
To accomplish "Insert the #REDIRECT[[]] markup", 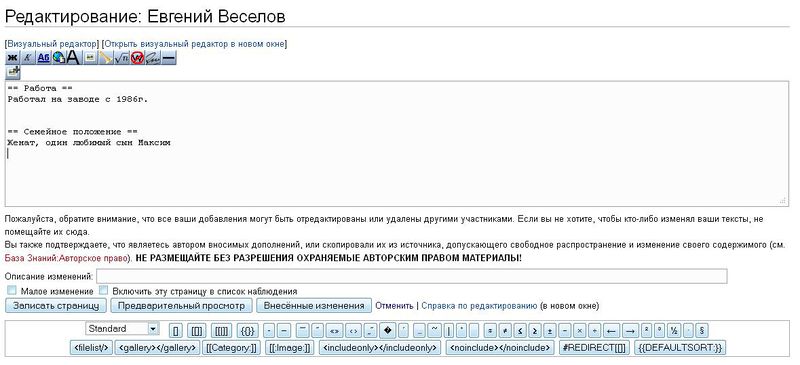I will click(594, 348).
